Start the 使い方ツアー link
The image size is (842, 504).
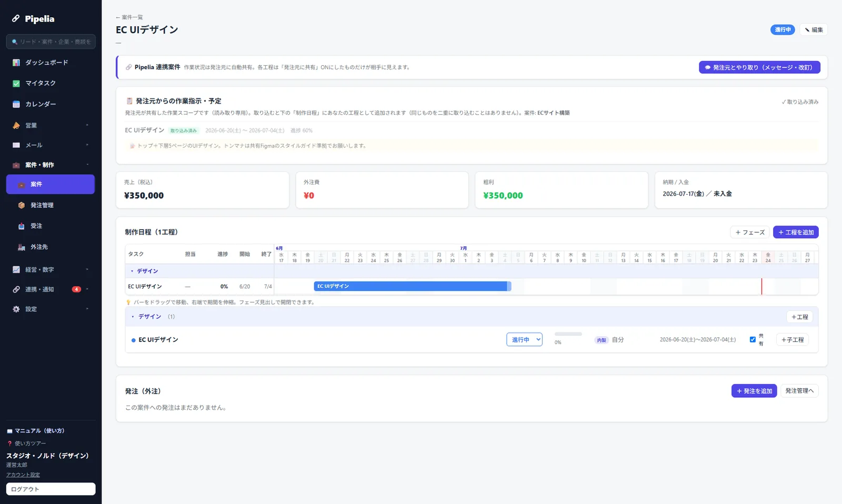coord(26,443)
